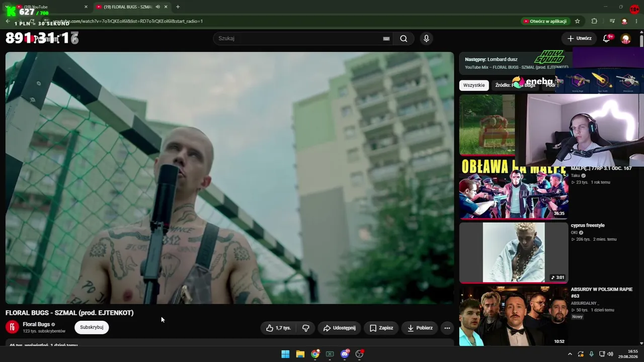Open the on-screen keyboard in search box

pyautogui.click(x=386, y=39)
